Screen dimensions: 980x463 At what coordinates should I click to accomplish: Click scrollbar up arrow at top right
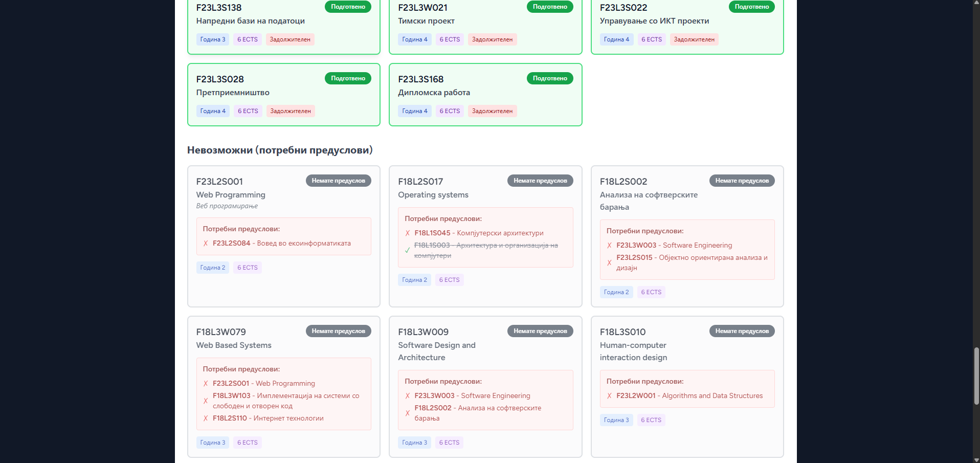tap(976, 3)
